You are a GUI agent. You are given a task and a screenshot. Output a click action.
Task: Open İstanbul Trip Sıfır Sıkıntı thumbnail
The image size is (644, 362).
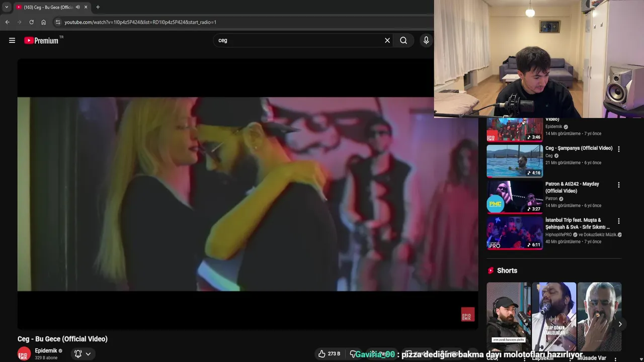[515, 233]
